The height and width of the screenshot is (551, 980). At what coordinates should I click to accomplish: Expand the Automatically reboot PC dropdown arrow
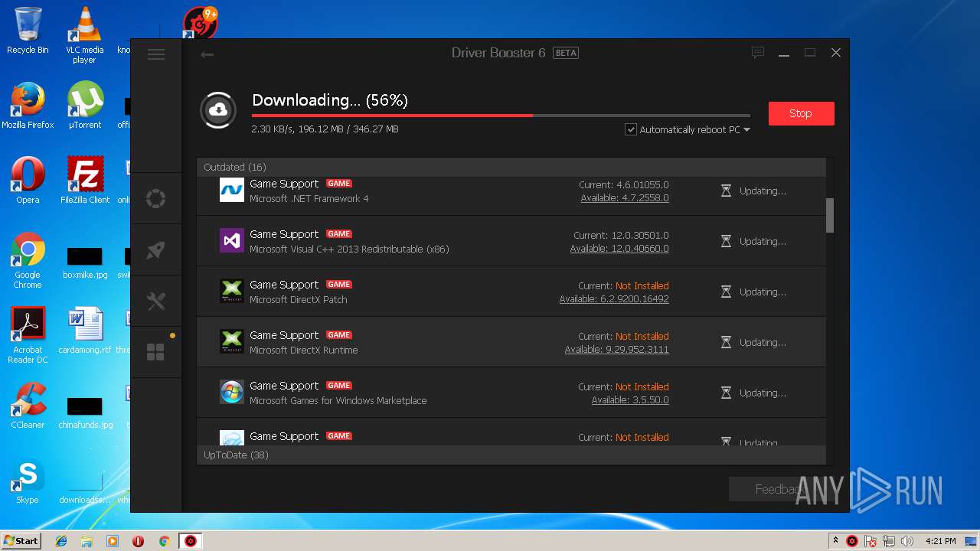click(746, 130)
